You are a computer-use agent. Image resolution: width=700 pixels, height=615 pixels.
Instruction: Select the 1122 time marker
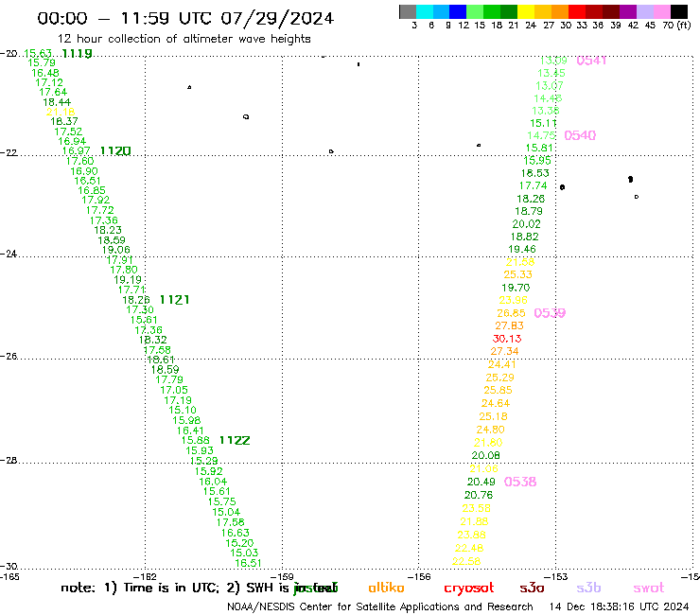pos(235,440)
